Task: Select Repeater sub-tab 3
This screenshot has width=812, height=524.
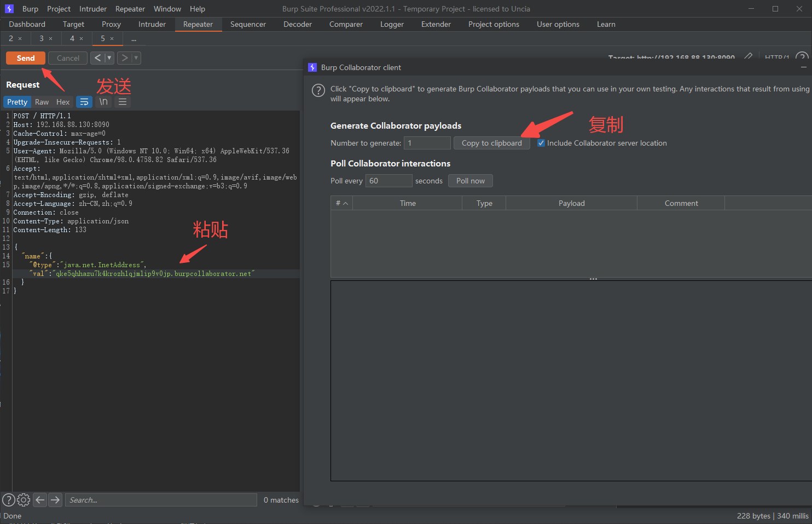Action: pos(42,38)
